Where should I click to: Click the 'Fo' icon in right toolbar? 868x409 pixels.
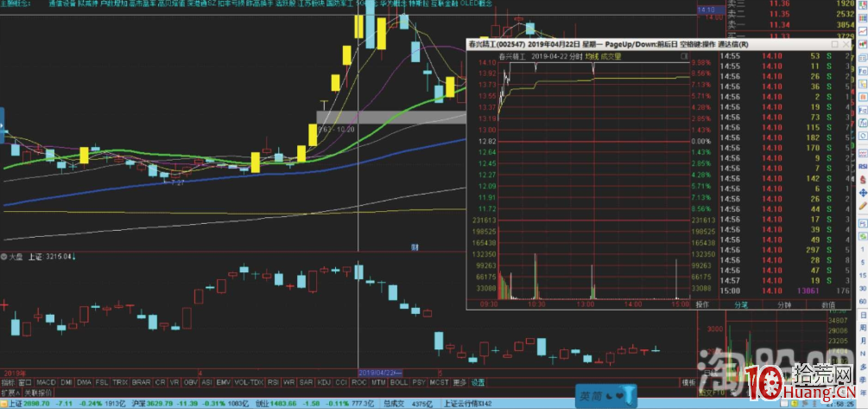863,71
